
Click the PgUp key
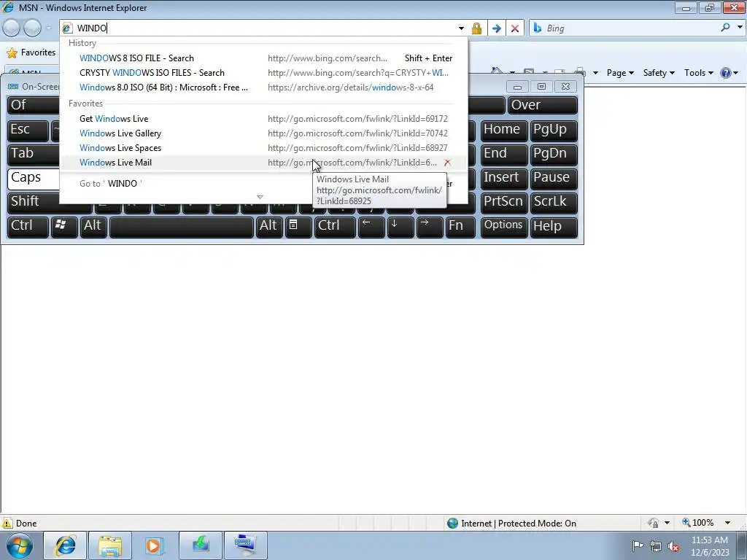(554, 130)
